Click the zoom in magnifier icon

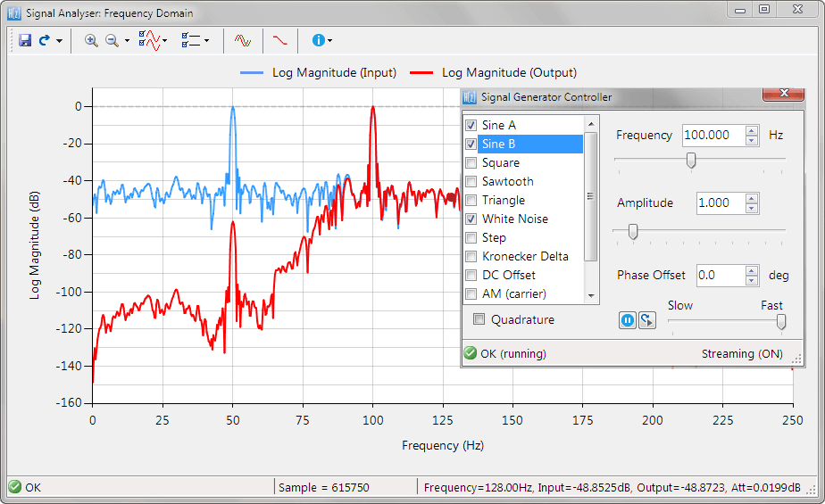pyautogui.click(x=91, y=40)
